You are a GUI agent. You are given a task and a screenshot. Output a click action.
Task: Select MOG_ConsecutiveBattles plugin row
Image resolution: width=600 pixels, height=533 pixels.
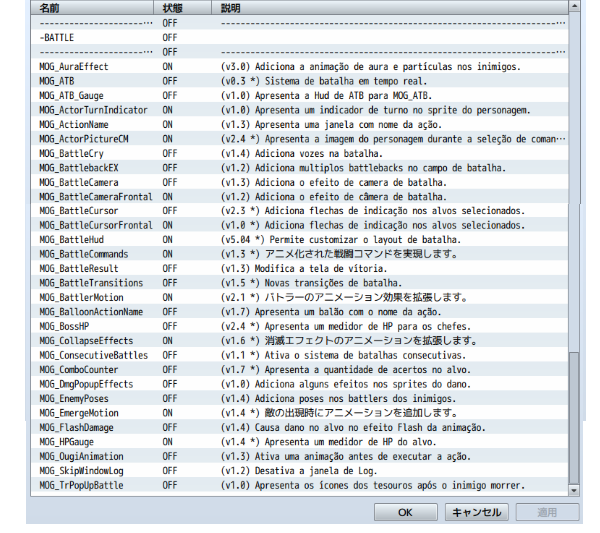300,355
